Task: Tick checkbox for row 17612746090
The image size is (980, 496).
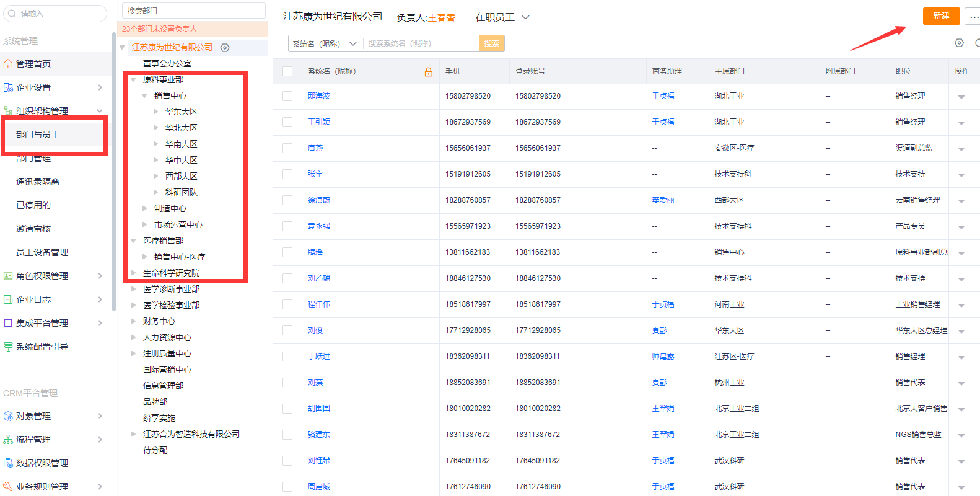Action: (x=287, y=487)
